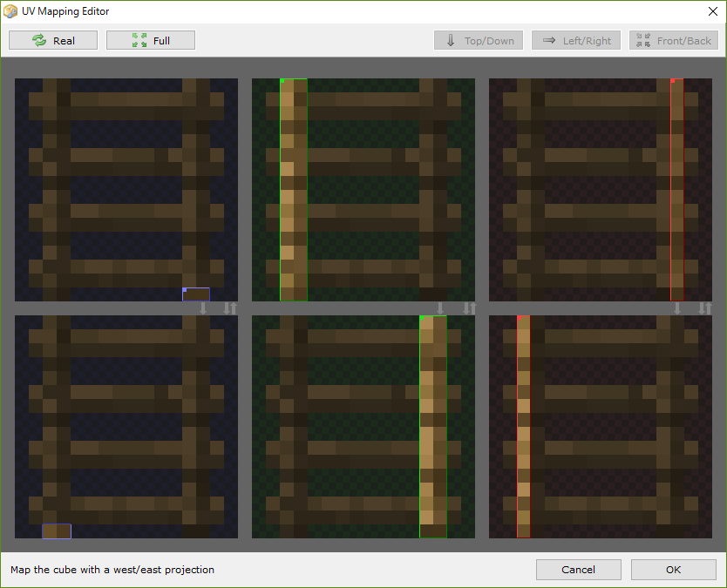Select the red UV strip in the lower red panel
Screen dimensions: 727x588
point(524,427)
